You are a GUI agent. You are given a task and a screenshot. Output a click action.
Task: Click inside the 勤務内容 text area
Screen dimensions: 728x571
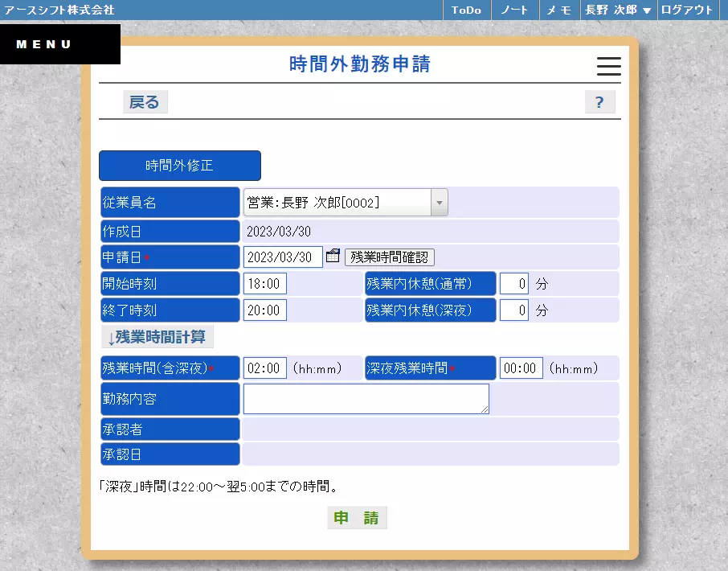pyautogui.click(x=366, y=398)
